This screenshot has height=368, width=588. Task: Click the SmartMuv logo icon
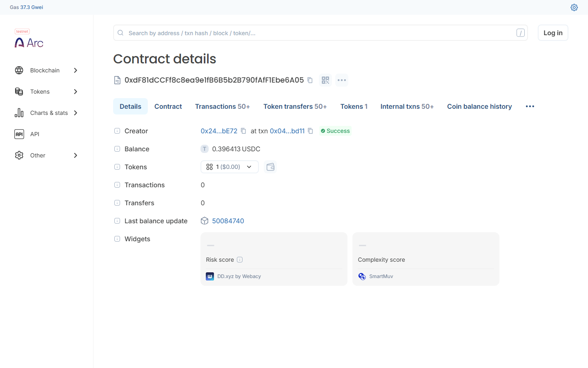coord(362,276)
